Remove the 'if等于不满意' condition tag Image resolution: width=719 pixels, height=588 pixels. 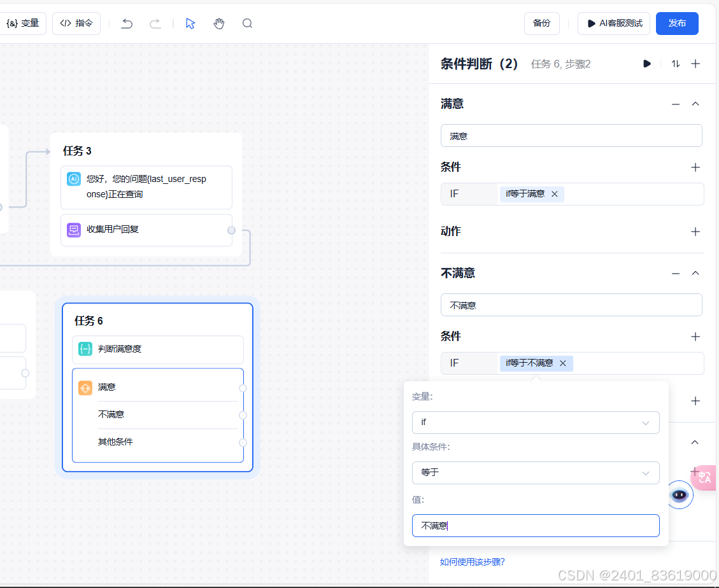(562, 363)
